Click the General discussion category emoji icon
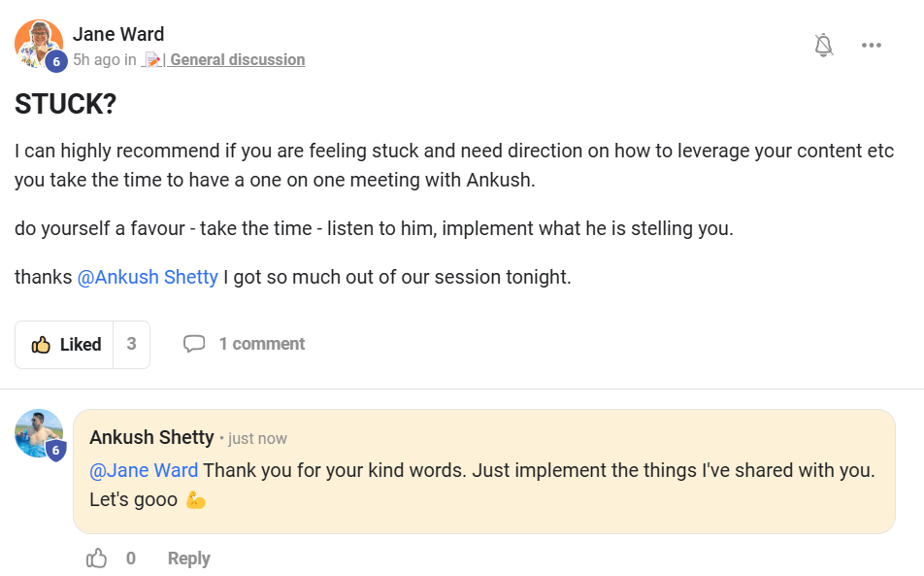 click(x=152, y=60)
